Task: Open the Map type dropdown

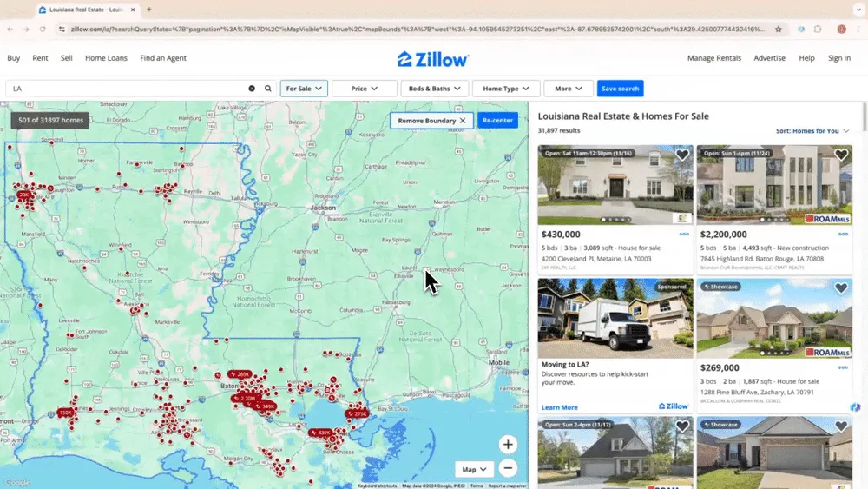Action: (474, 469)
